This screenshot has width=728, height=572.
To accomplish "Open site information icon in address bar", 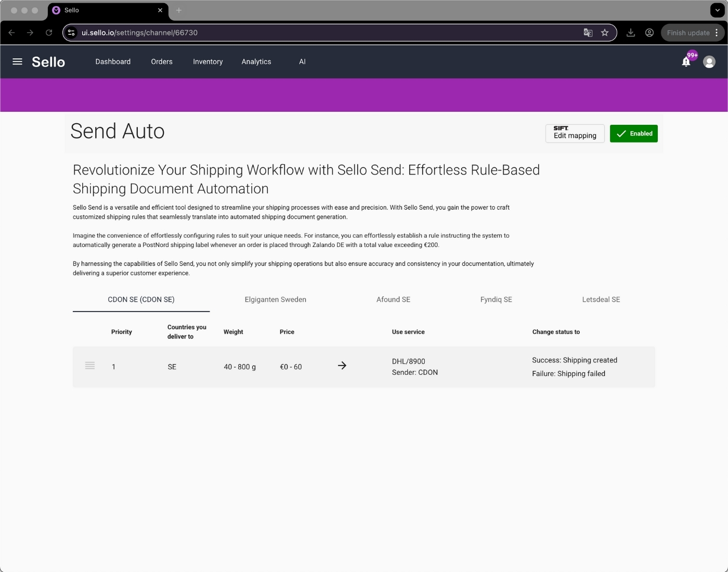I will [72, 32].
